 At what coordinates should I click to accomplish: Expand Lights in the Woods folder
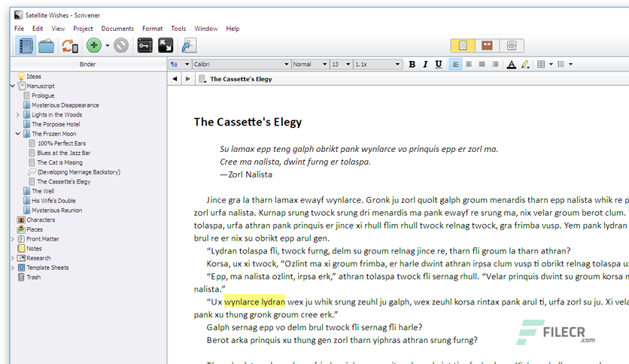(x=17, y=114)
